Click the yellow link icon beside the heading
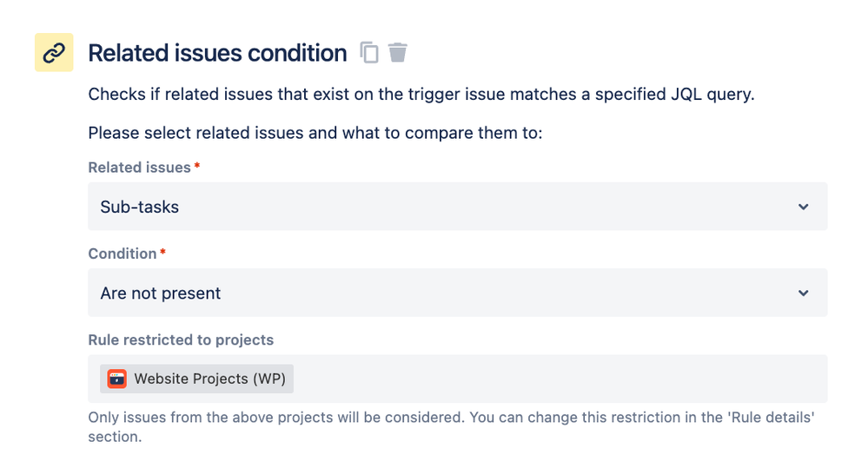 54,53
